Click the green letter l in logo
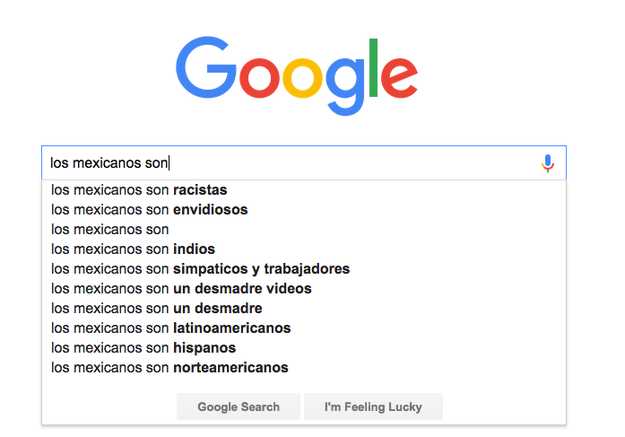 click(x=373, y=68)
